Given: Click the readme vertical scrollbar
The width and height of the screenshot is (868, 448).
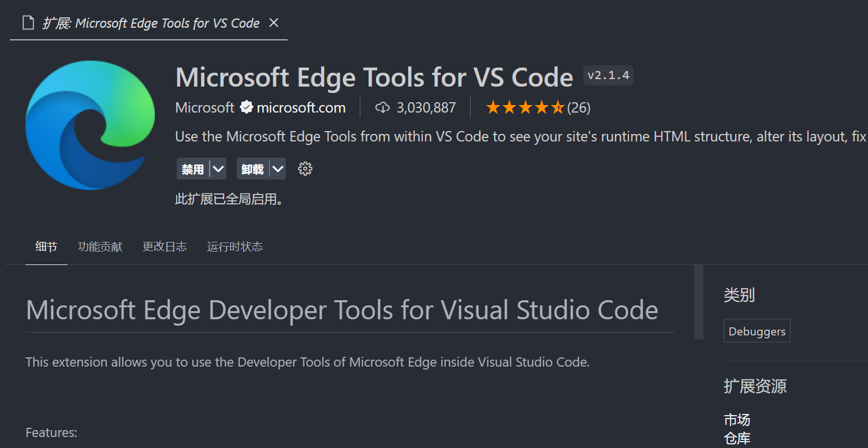Looking at the screenshot, I should (699, 302).
